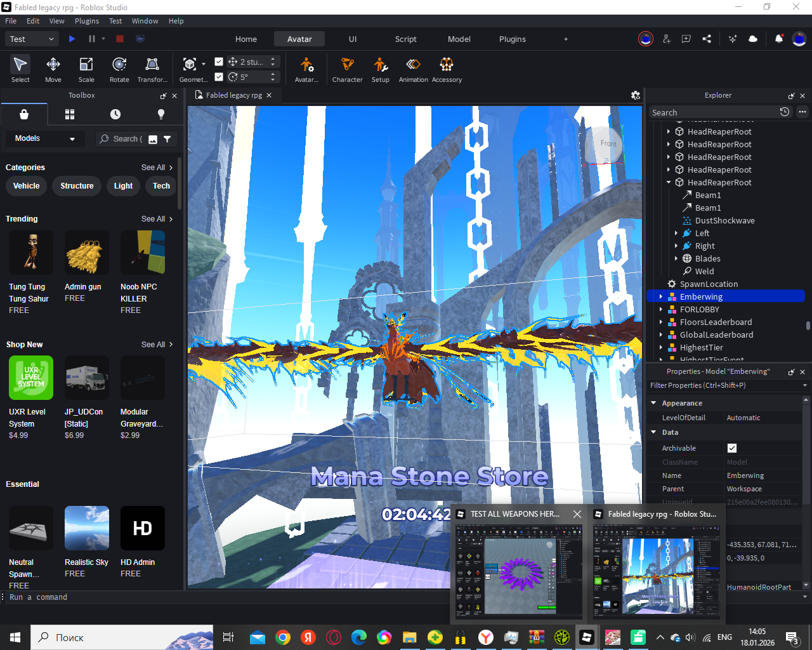Viewport: 812px width, 650px height.
Task: Click the blue Play test button
Action: click(72, 39)
